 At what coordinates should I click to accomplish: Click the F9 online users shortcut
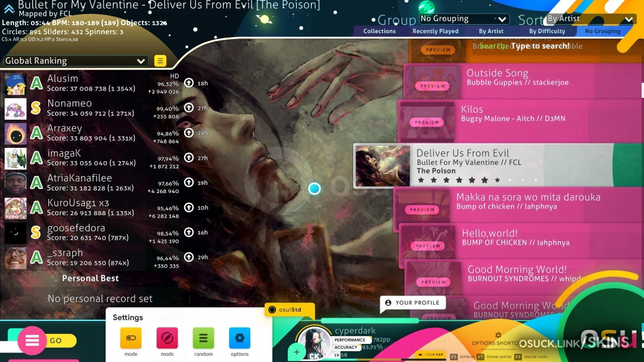coord(531,356)
